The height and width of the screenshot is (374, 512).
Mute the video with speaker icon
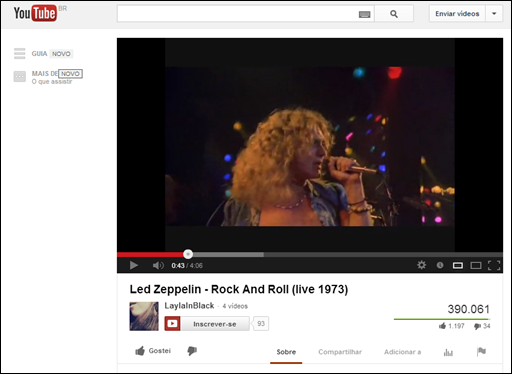click(158, 265)
